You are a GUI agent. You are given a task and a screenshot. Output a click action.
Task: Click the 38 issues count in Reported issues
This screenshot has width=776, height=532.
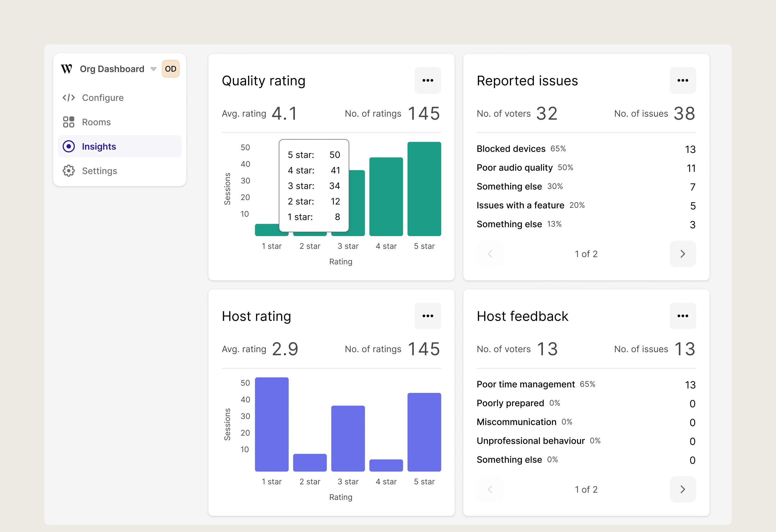tap(685, 114)
